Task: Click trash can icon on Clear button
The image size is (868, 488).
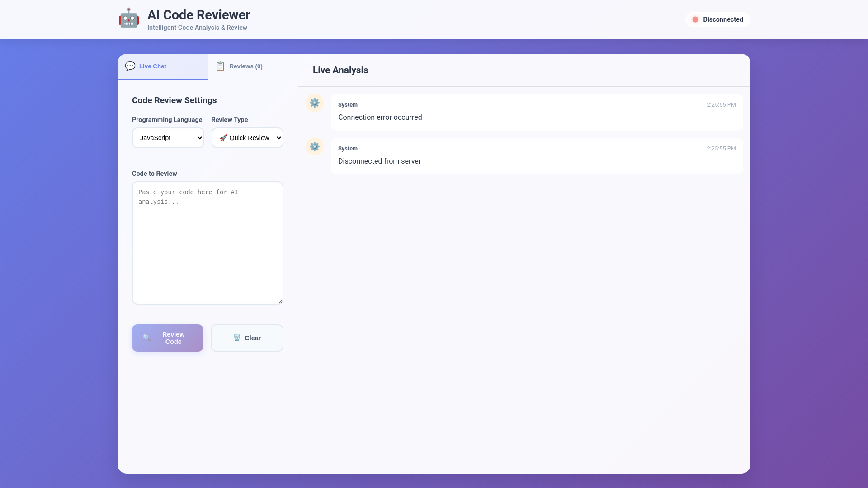Action: pos(237,338)
